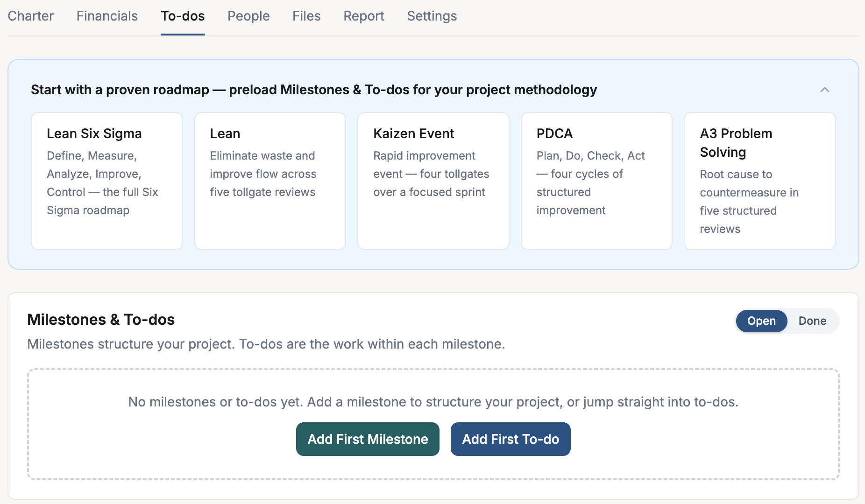Click the Kaizen Event card description text
This screenshot has width=865, height=504.
(x=431, y=174)
